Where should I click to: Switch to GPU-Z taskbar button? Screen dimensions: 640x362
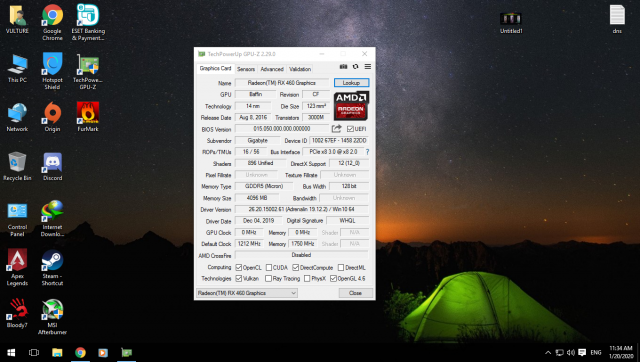127,352
